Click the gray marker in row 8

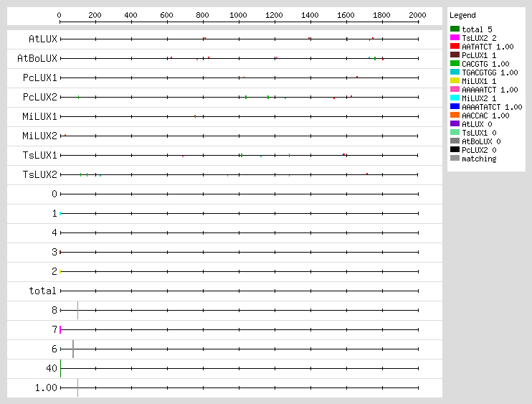click(77, 310)
